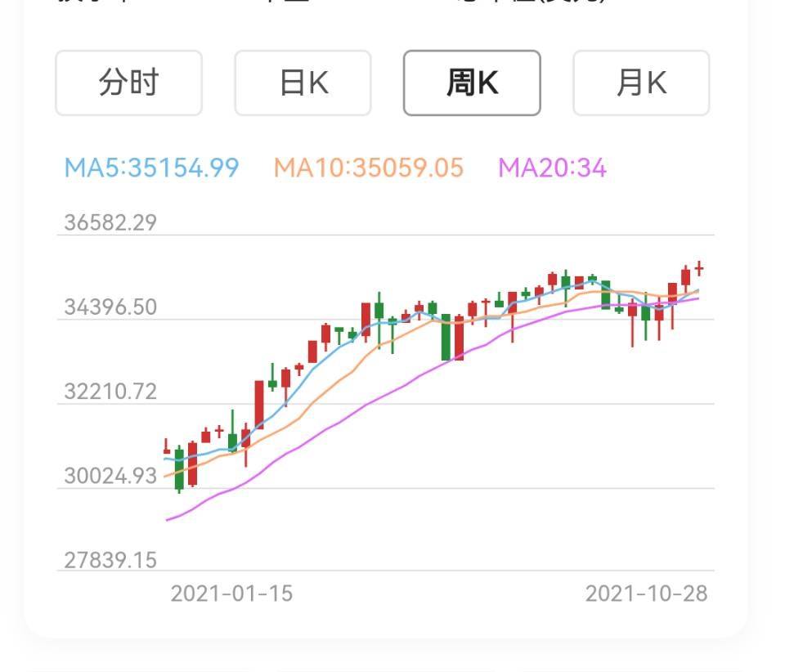Click the 2021-10-28 end date label
Screen dimensions: 785x672
point(646,593)
